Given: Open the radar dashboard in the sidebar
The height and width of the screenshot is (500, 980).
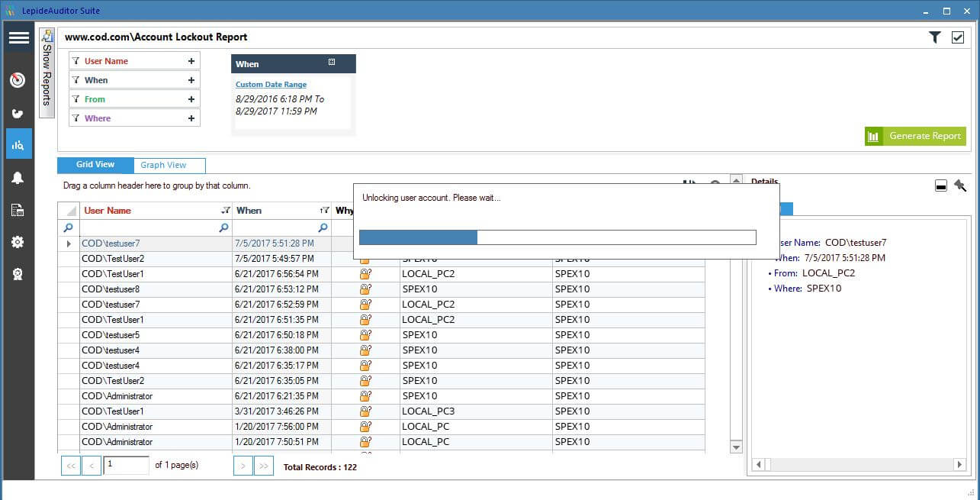Looking at the screenshot, I should (x=18, y=80).
